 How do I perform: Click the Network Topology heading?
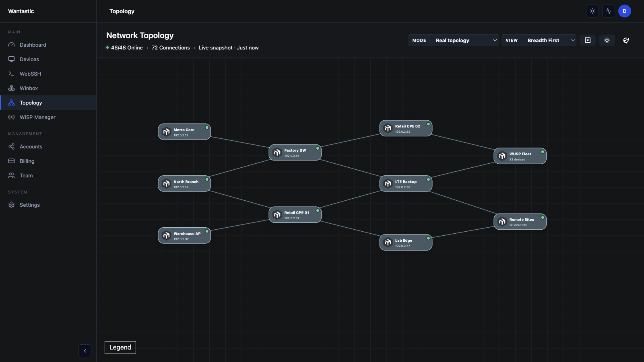140,35
